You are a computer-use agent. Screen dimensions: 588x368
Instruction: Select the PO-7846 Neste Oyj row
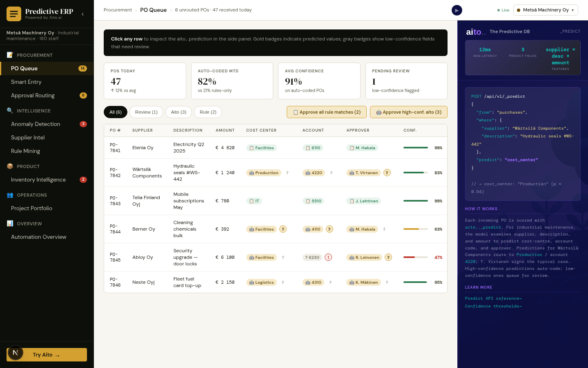276,282
